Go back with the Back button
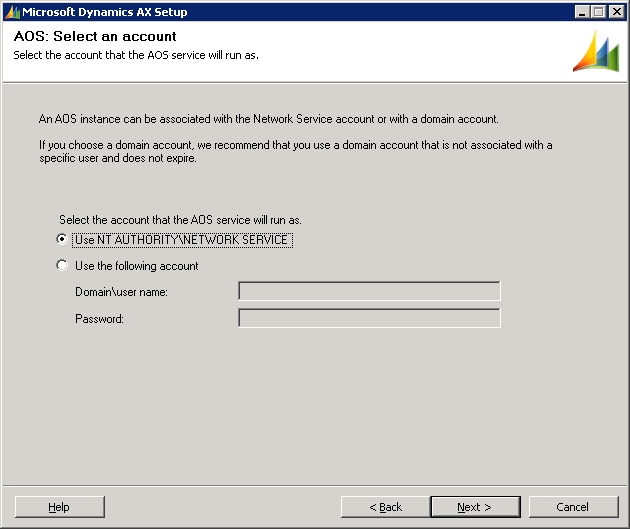Screen dimensions: 630x529 click(x=385, y=507)
